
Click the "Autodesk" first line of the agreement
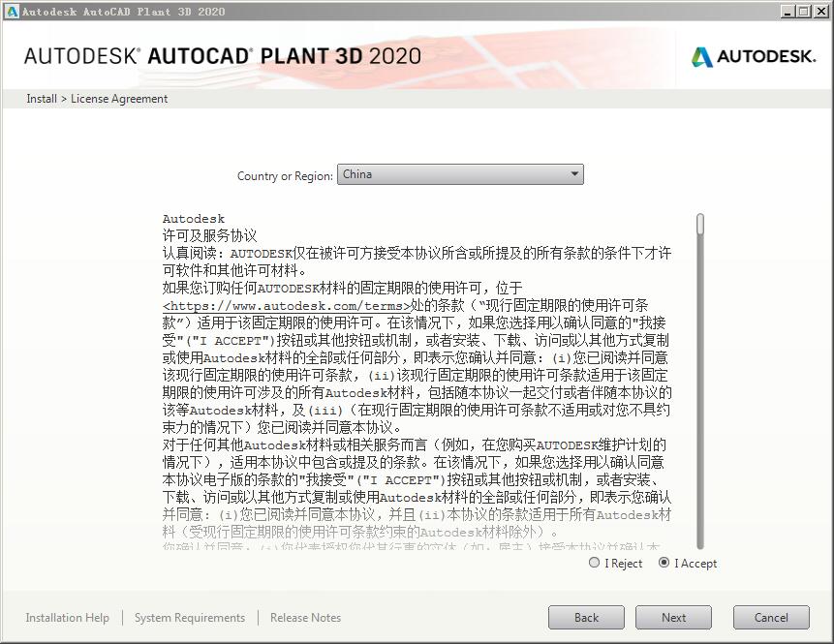(194, 219)
